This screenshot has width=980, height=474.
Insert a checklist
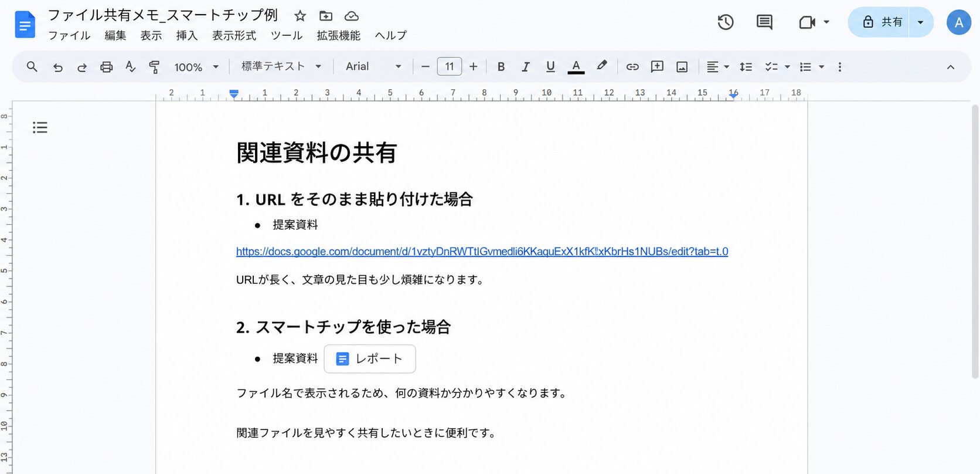771,67
